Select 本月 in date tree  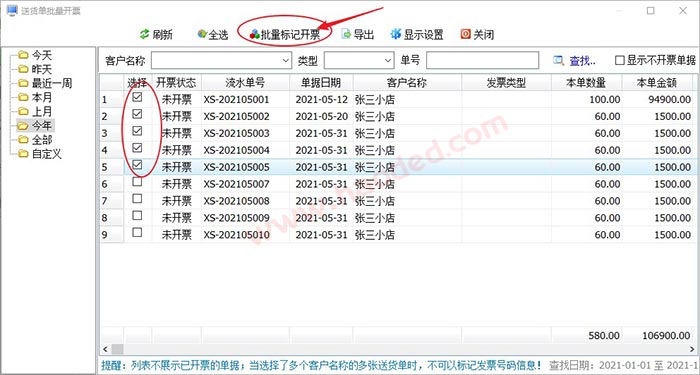(42, 97)
